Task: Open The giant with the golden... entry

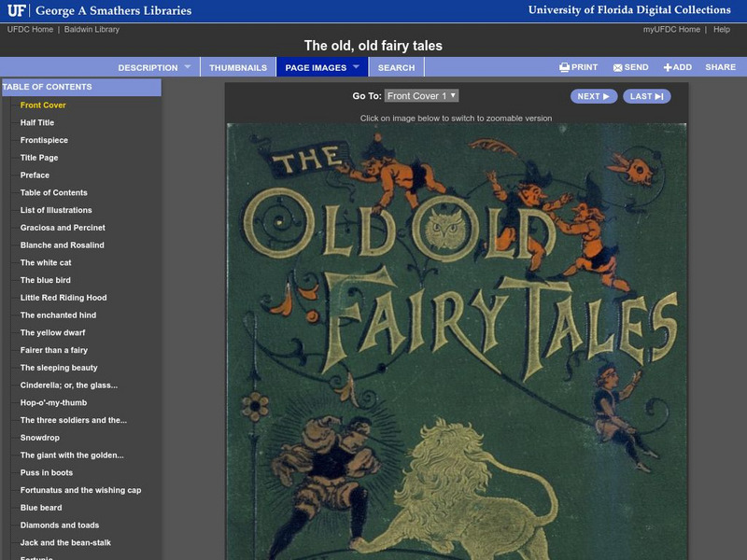Action: point(72,455)
